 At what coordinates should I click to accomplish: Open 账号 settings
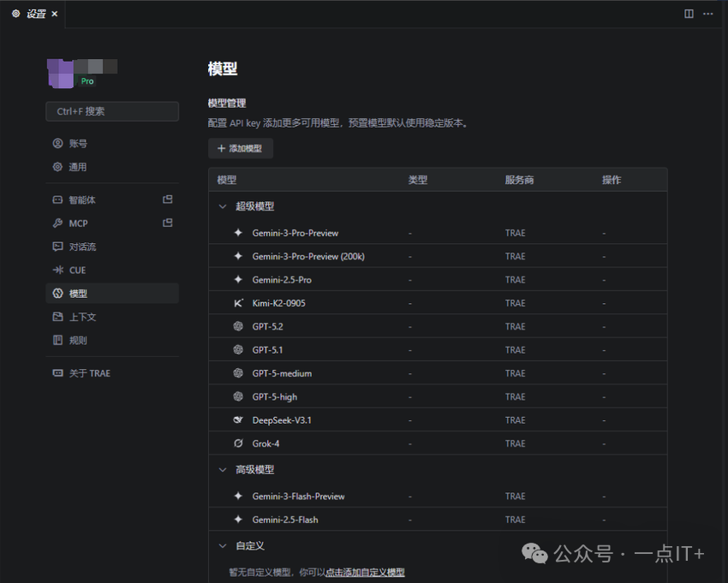pyautogui.click(x=112, y=144)
